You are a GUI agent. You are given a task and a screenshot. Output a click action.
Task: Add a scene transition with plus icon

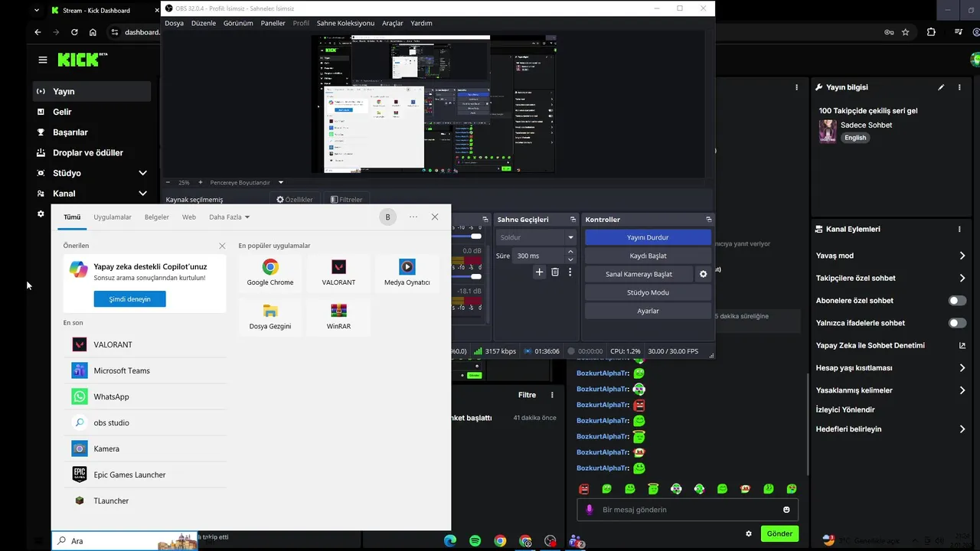539,272
